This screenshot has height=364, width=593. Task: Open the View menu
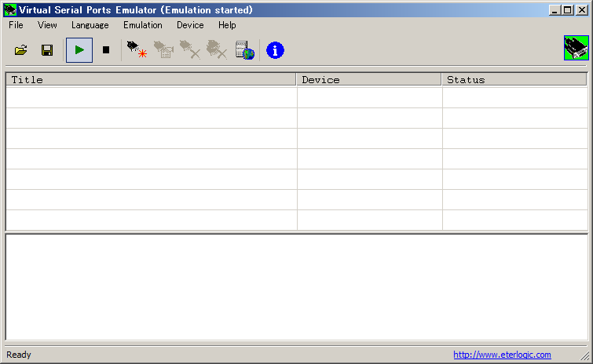47,25
